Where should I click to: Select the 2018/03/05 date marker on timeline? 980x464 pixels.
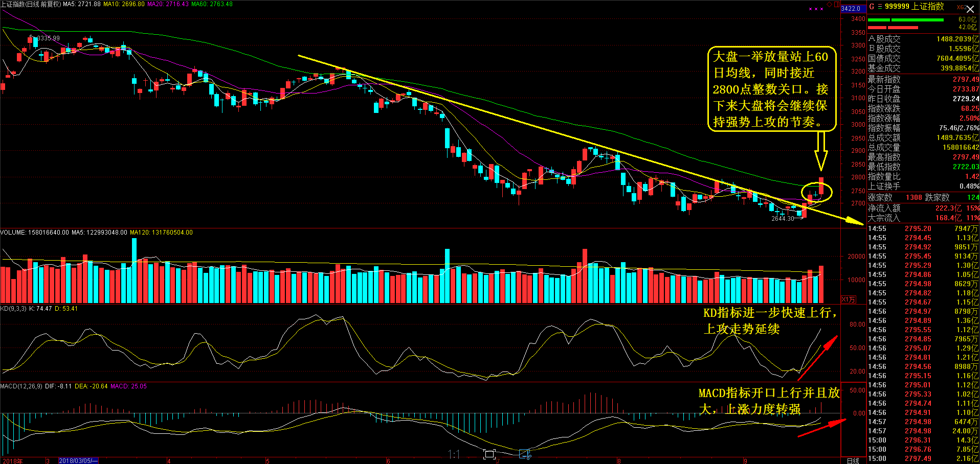click(78, 460)
